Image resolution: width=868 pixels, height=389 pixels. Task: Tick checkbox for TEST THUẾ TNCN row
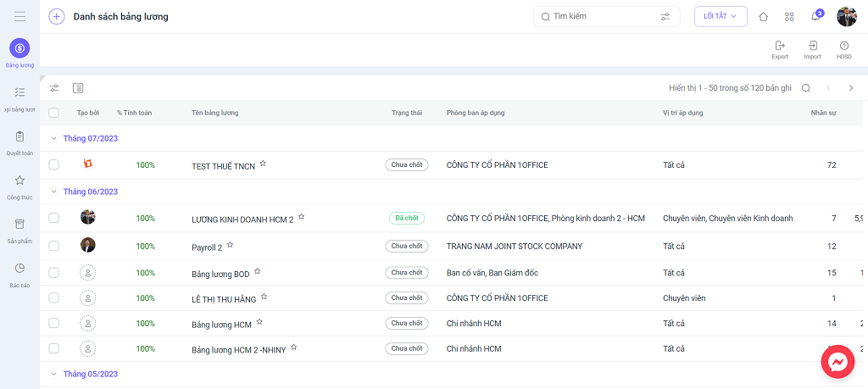(x=53, y=165)
